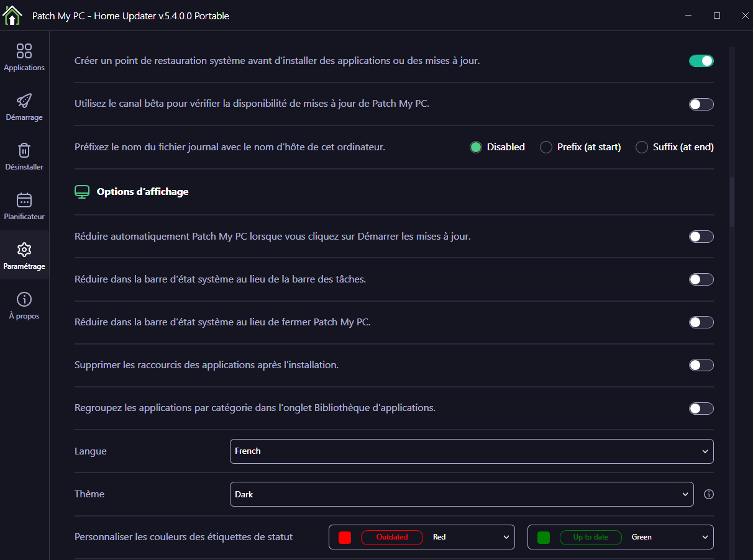The height and width of the screenshot is (560, 753).
Task: Click the Patch My PC house logo
Action: [12, 15]
